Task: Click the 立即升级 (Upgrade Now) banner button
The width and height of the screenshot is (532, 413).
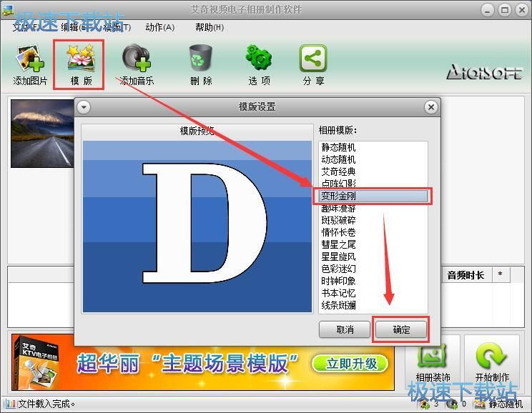Action: (x=352, y=363)
